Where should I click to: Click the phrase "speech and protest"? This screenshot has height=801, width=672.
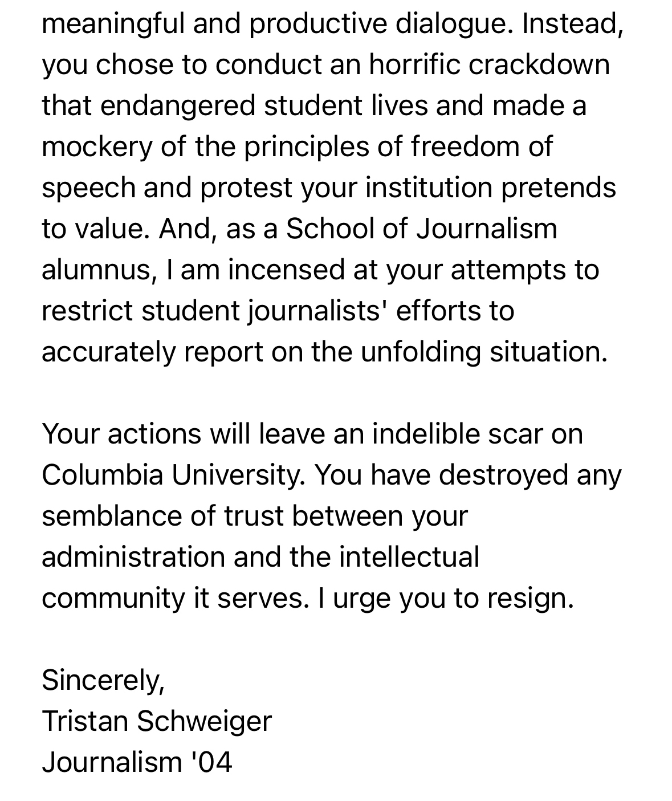coord(167,188)
